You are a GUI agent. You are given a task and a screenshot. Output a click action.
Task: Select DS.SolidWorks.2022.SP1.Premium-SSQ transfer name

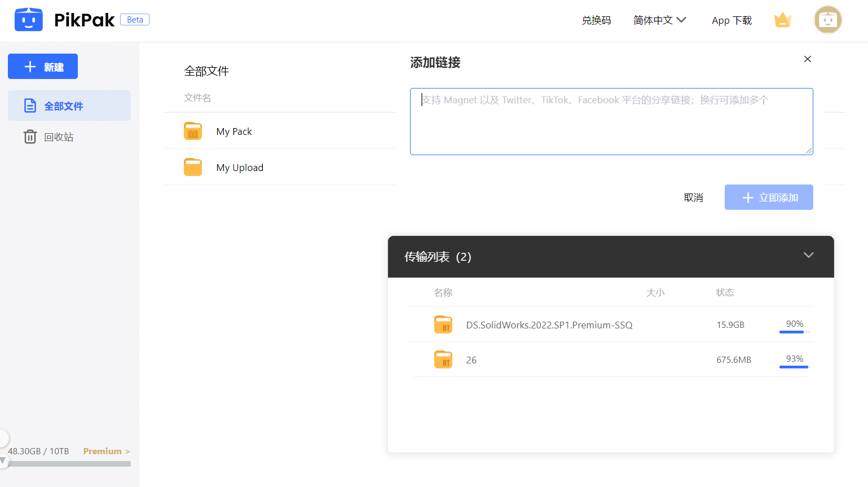tap(549, 325)
